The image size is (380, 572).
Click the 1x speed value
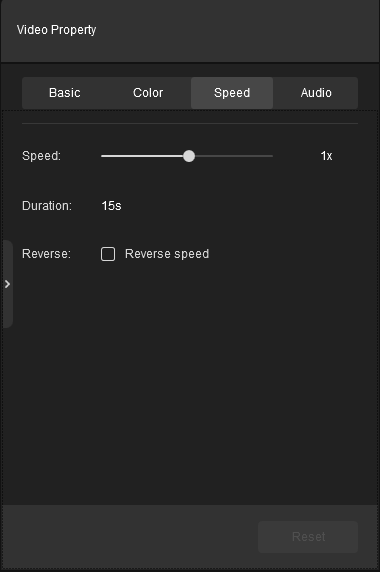[x=326, y=156]
